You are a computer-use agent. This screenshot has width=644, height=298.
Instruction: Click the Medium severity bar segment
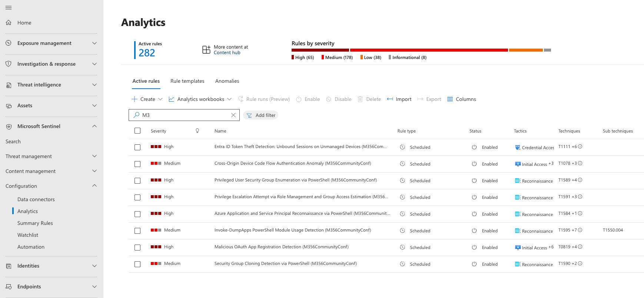tap(429, 50)
